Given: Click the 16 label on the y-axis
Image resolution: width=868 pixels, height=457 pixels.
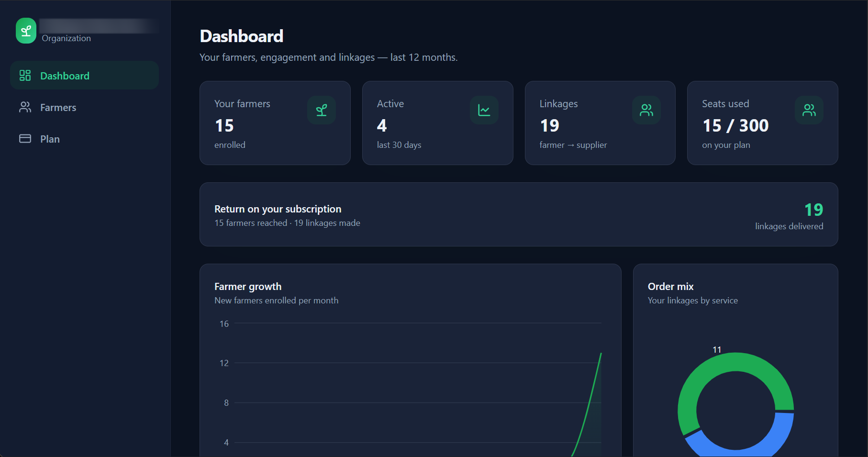Looking at the screenshot, I should pyautogui.click(x=224, y=324).
